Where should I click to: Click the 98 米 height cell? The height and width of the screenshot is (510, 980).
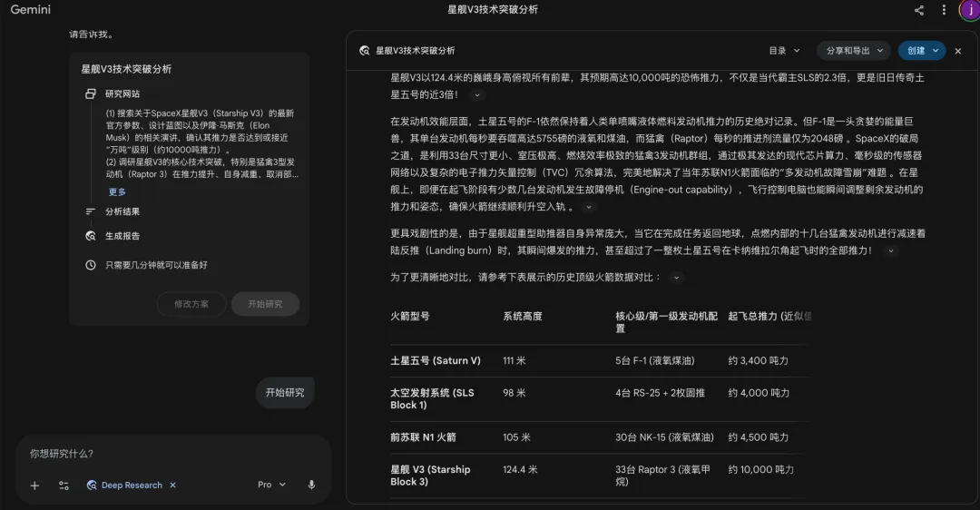click(514, 393)
